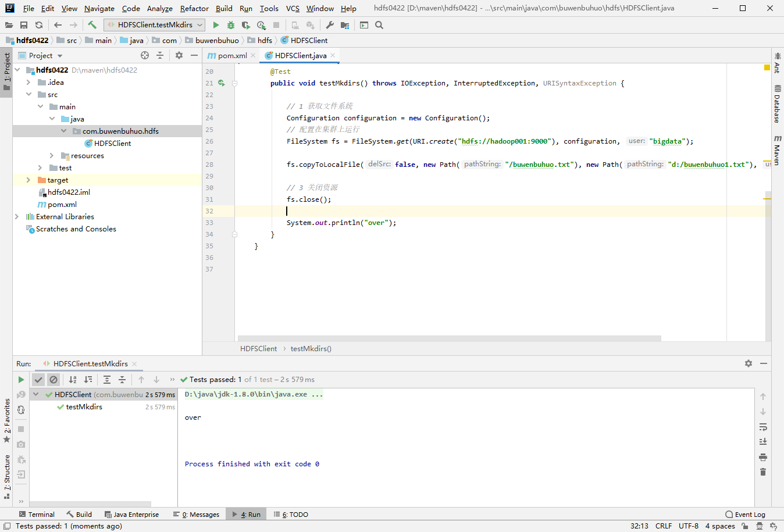Locate current file with crosshair icon

tap(145, 55)
